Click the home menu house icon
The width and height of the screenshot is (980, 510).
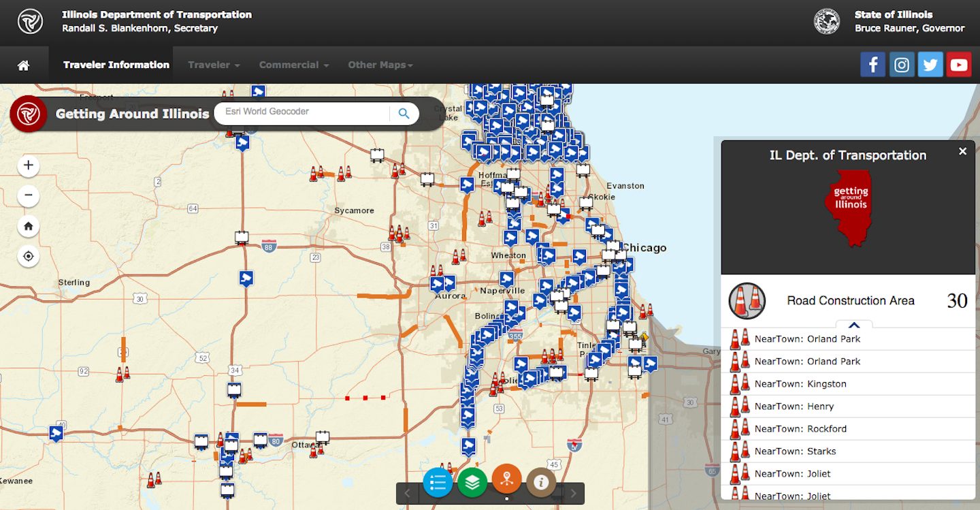[24, 64]
